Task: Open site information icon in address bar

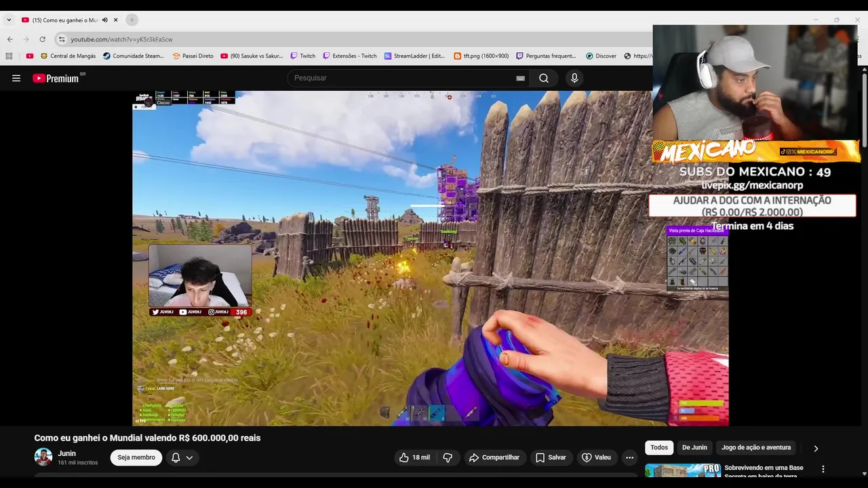Action: pos(62,39)
